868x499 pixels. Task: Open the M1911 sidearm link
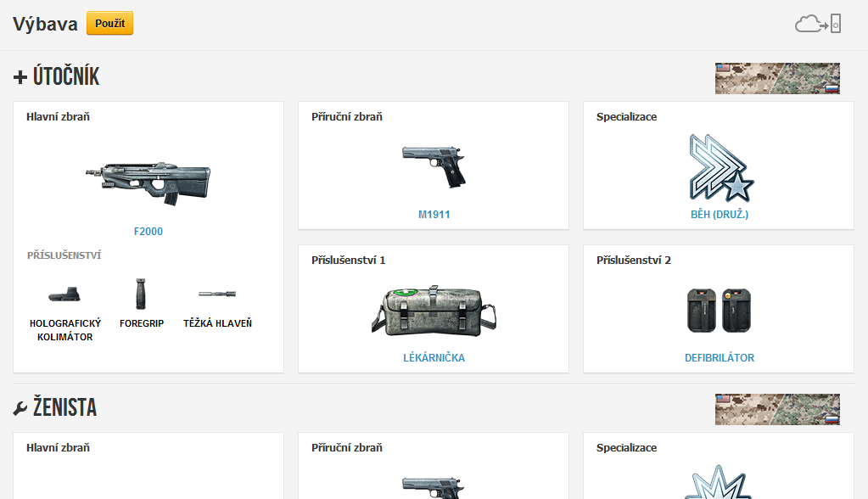tap(434, 215)
